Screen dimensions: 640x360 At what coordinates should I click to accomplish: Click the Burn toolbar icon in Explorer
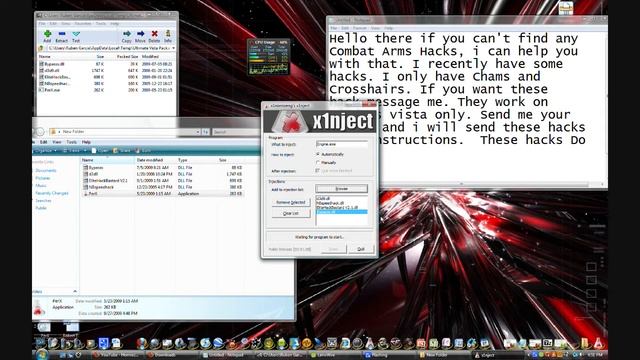tap(138, 151)
